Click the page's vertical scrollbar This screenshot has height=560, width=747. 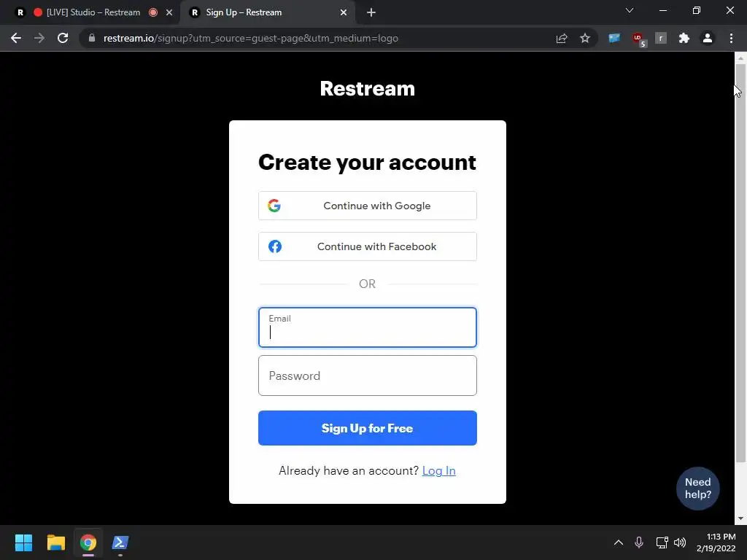tap(740, 262)
